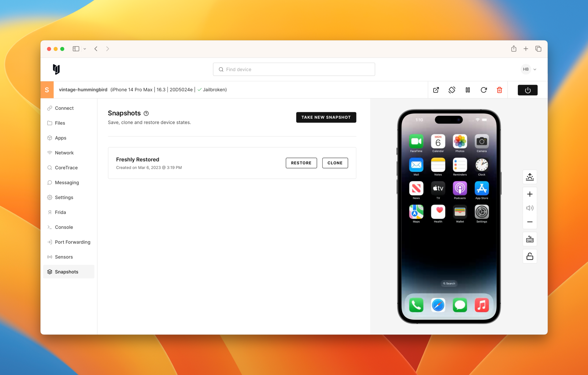Click the Find device search field
This screenshot has height=375, width=588.
[x=294, y=69]
